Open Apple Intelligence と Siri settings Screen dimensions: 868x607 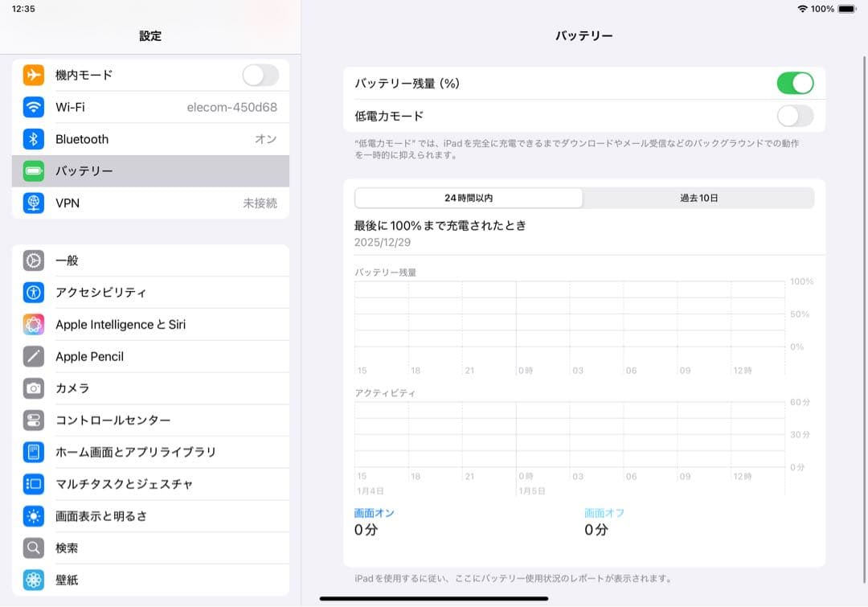(33, 325)
